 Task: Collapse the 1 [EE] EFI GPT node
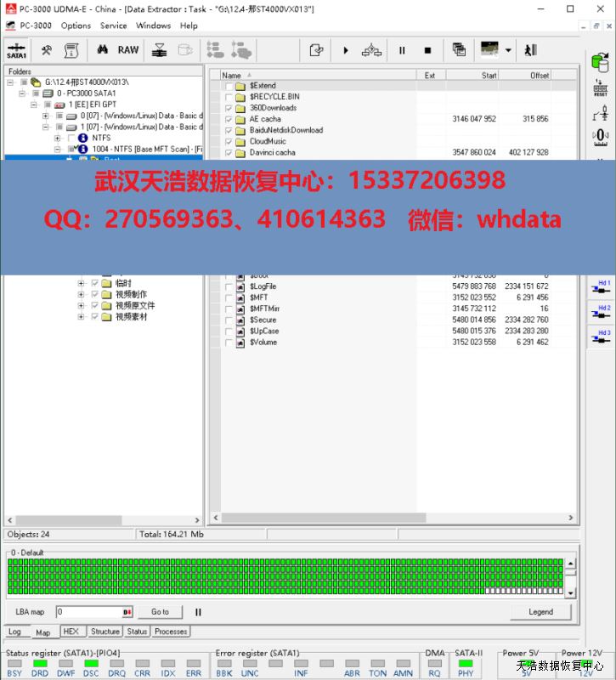coord(35,105)
